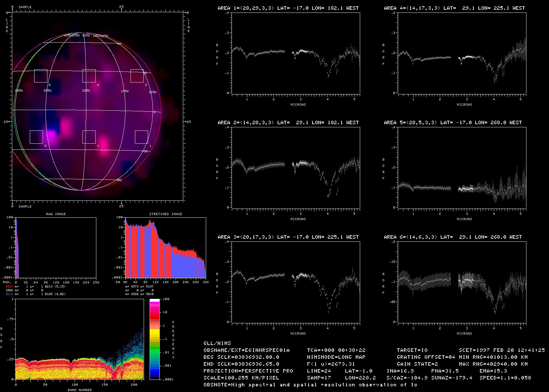Image resolution: width=549 pixels, height=392 pixels.
Task: Click the "LINE=24" entry
Action: click(319, 371)
